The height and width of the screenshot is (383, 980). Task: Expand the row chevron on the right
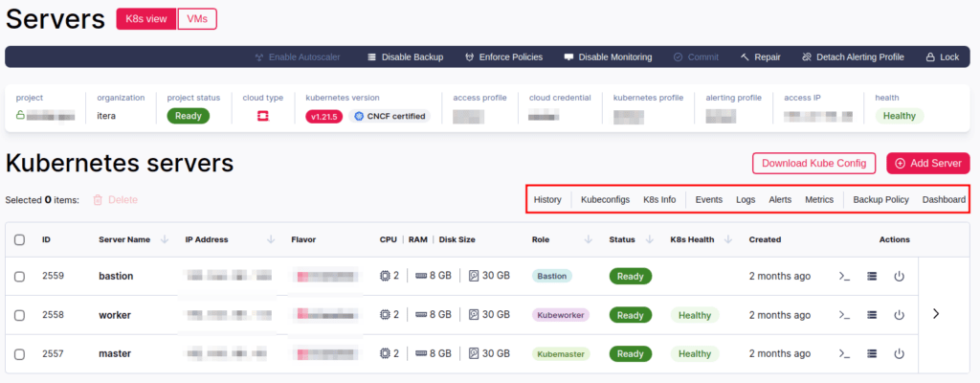point(936,313)
